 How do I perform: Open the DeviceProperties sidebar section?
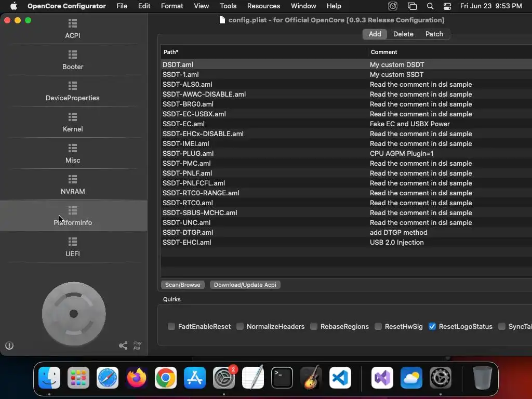(x=73, y=91)
